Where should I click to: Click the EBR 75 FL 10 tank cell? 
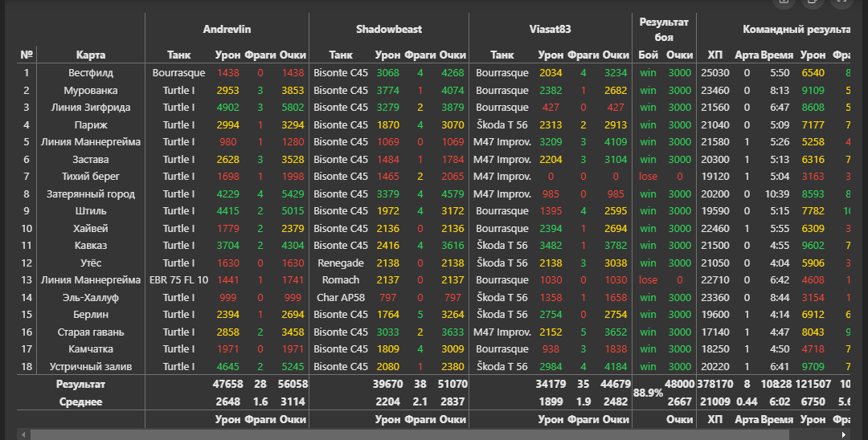tap(179, 280)
